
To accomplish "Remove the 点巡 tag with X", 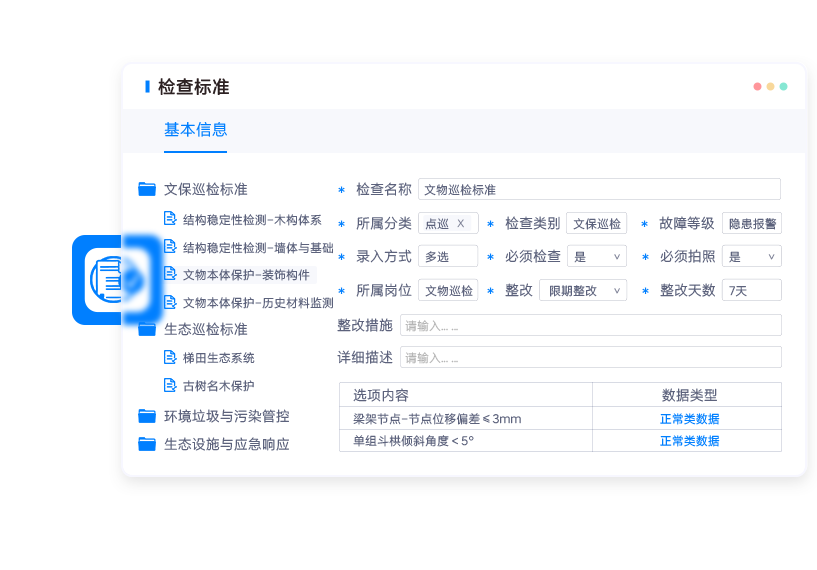I will click(x=460, y=224).
